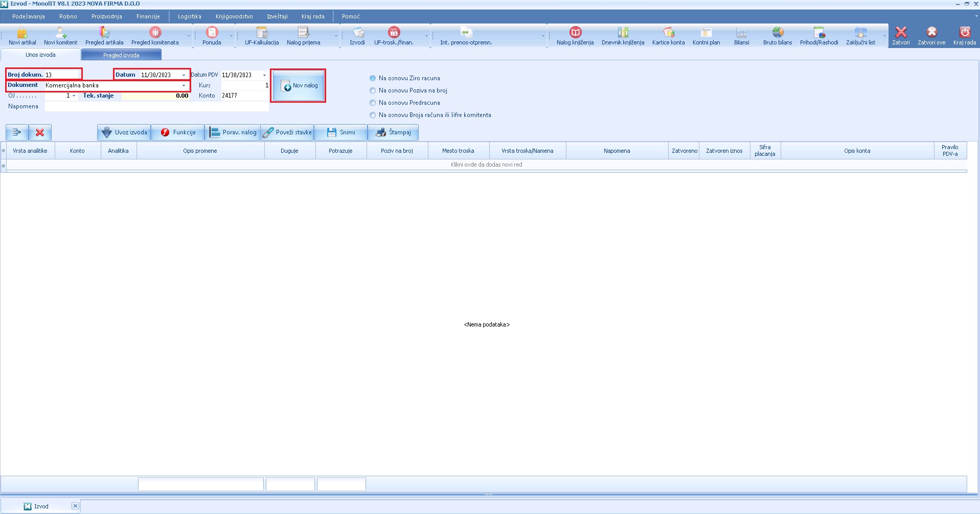980x514 pixels.
Task: Open the OJ dropdown arrow
Action: click(74, 96)
